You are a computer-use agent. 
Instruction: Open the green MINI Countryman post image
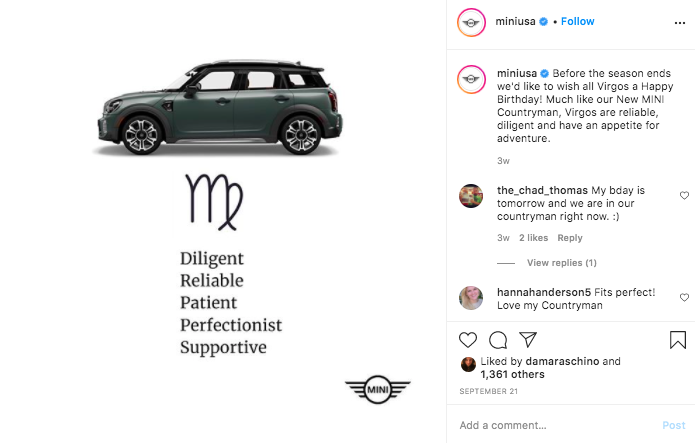pyautogui.click(x=223, y=221)
